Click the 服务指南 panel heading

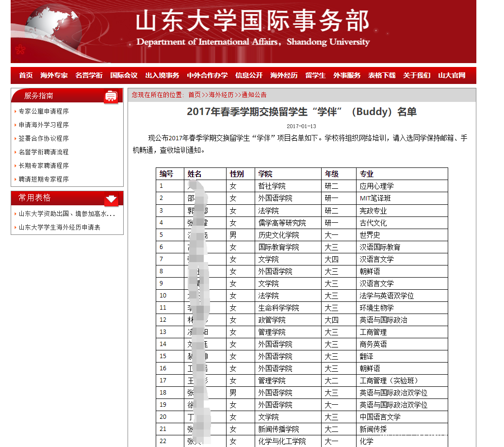[x=39, y=96]
